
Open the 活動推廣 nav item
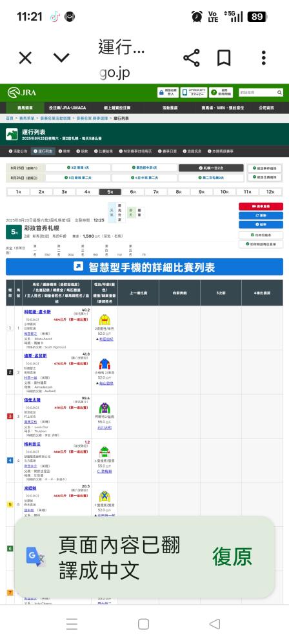[x=170, y=108]
